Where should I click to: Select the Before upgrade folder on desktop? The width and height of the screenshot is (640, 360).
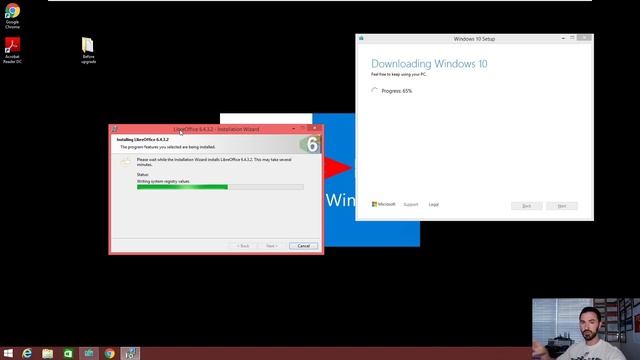point(88,50)
